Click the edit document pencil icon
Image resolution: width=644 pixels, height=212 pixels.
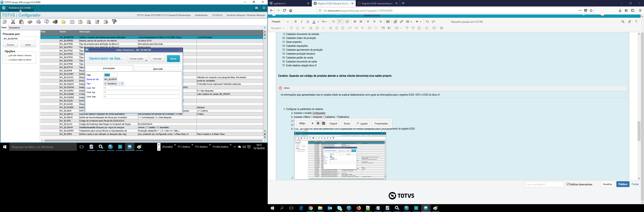pos(97,22)
